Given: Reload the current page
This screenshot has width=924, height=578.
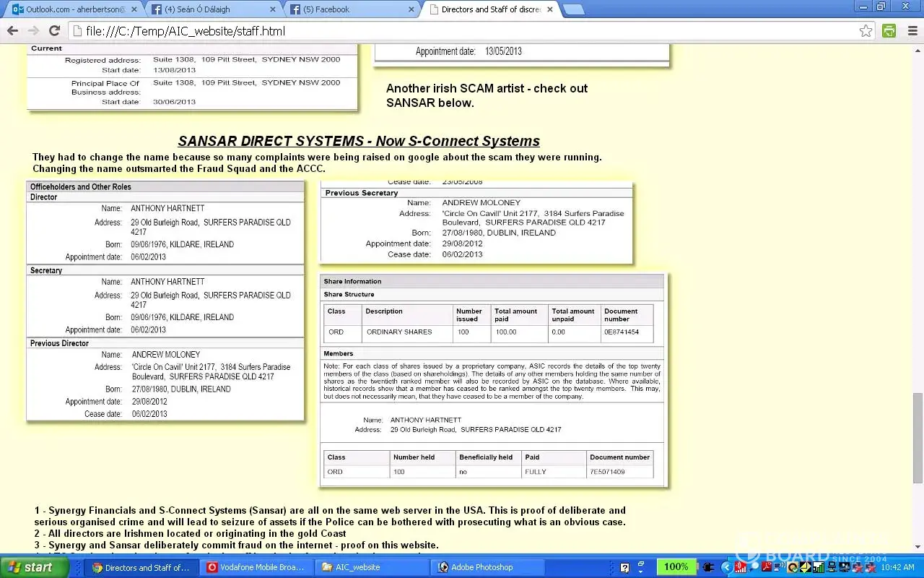Looking at the screenshot, I should coord(54,31).
